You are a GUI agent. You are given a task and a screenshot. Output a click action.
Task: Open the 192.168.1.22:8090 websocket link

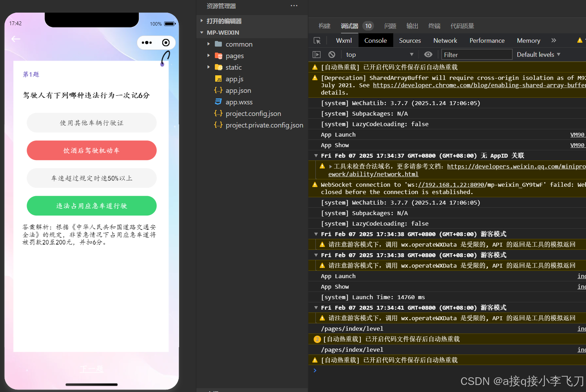(x=451, y=185)
